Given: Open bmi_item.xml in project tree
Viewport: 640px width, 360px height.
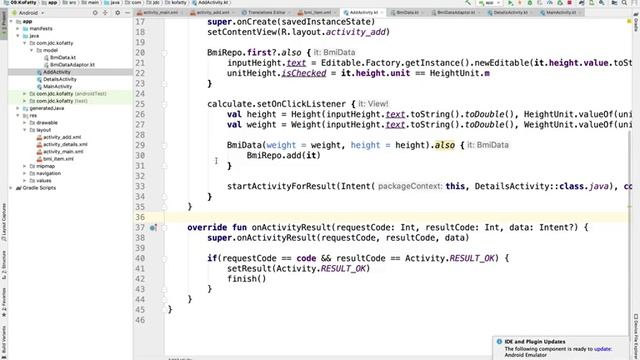Looking at the screenshot, I should pos(58,159).
